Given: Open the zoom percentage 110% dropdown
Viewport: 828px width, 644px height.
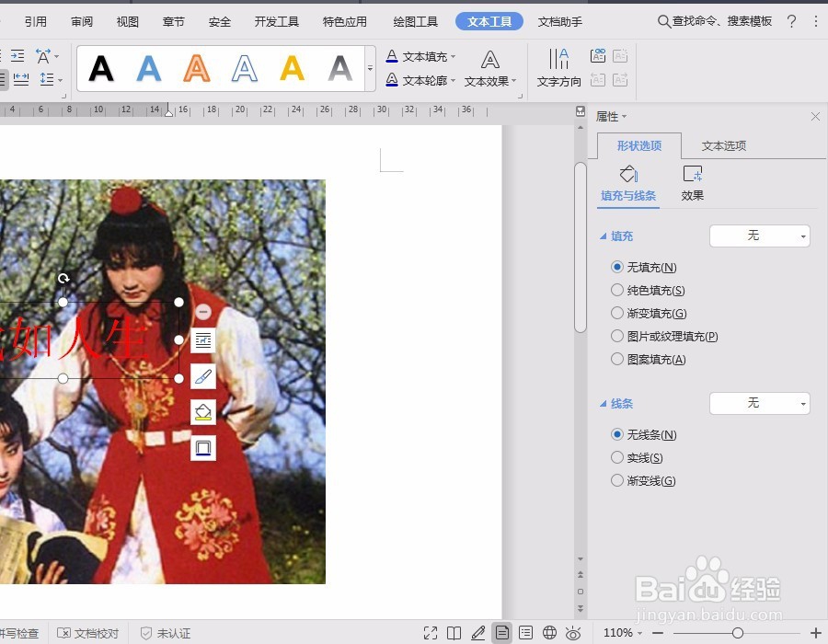Looking at the screenshot, I should coord(623,632).
